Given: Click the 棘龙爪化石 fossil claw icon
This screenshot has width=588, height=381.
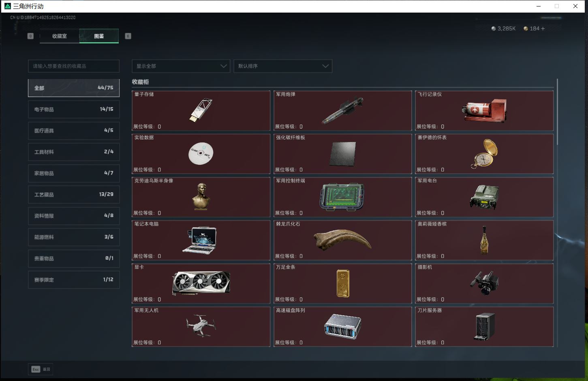Looking at the screenshot, I should 342,240.
